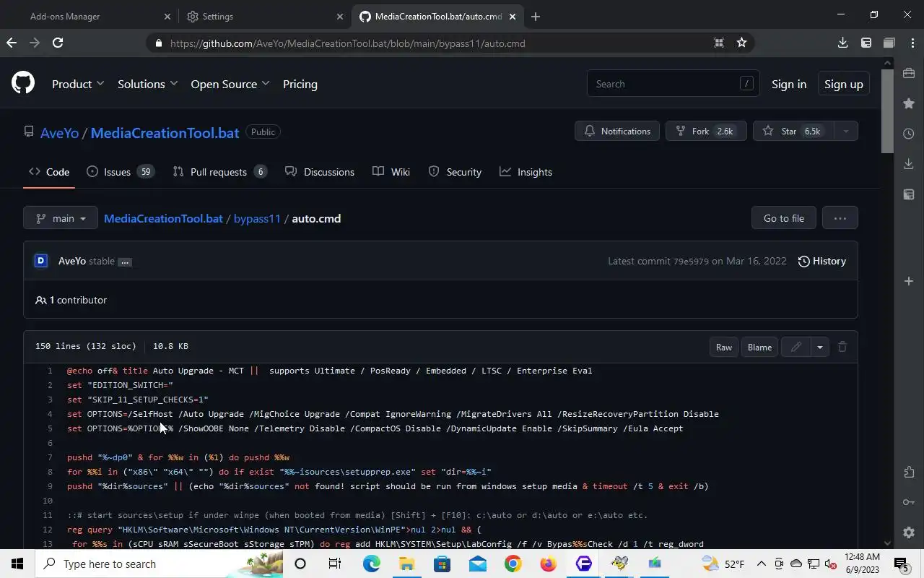Bookmark this page with the star icon
The height and width of the screenshot is (578, 924).
(x=741, y=43)
